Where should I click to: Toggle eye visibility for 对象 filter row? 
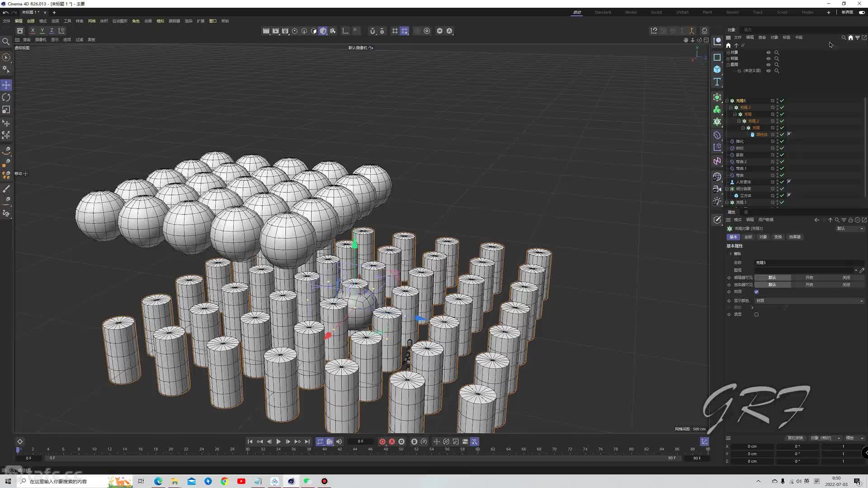768,52
